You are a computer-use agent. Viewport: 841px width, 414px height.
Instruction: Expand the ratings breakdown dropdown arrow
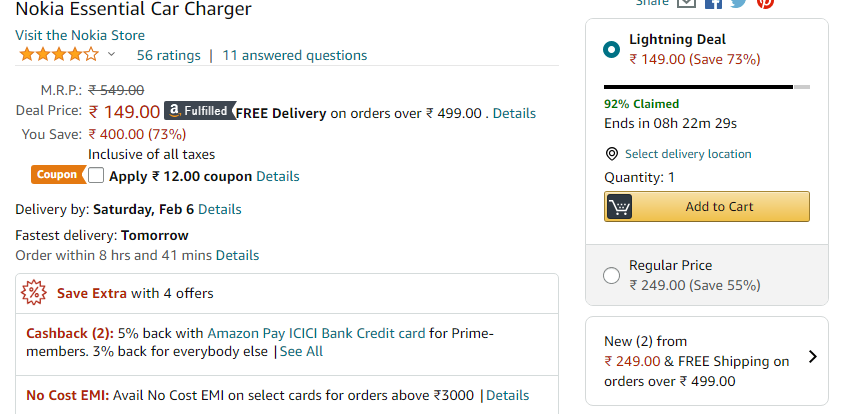111,55
